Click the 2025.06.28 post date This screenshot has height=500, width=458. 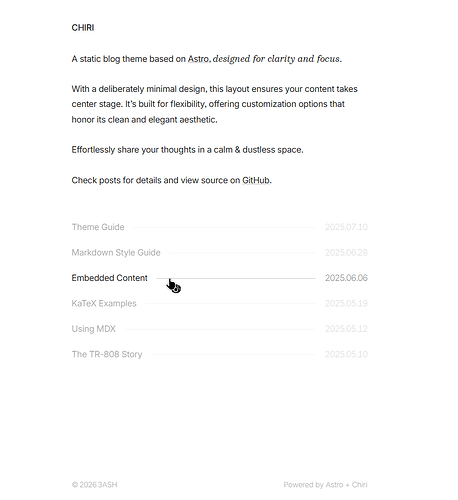[346, 253]
